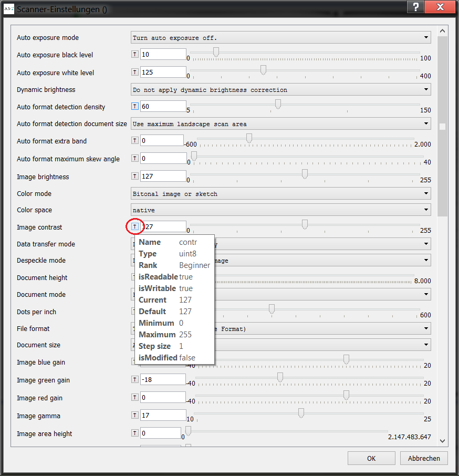Click 'Document height' label
Image resolution: width=459 pixels, height=476 pixels.
42,278
